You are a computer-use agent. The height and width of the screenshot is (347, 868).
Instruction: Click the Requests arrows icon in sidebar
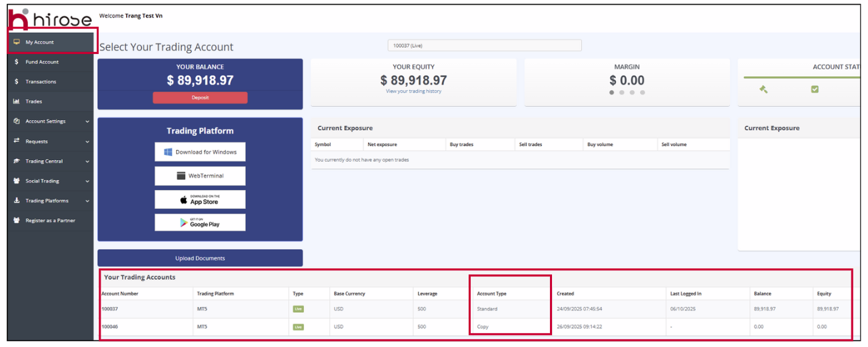pyautogui.click(x=17, y=141)
